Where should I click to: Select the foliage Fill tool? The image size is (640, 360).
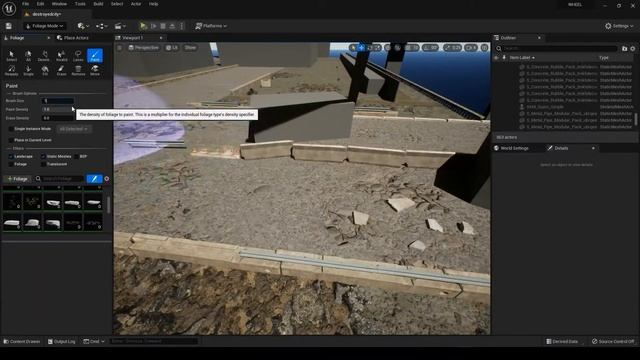pyautogui.click(x=45, y=71)
